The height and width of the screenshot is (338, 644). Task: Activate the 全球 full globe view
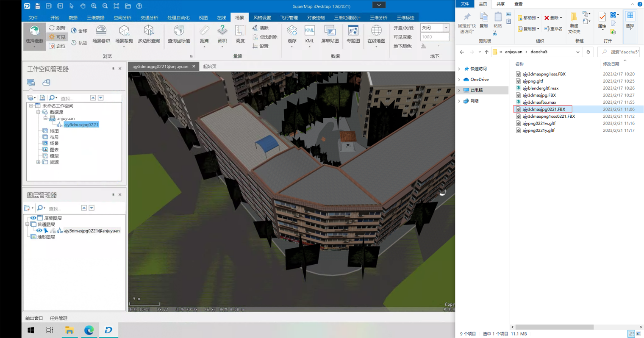(x=79, y=30)
